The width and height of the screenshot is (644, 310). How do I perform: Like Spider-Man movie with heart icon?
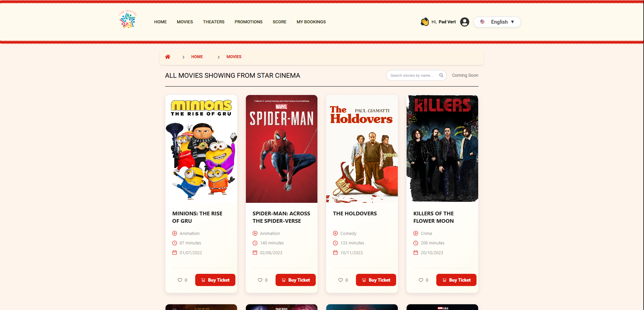point(260,280)
